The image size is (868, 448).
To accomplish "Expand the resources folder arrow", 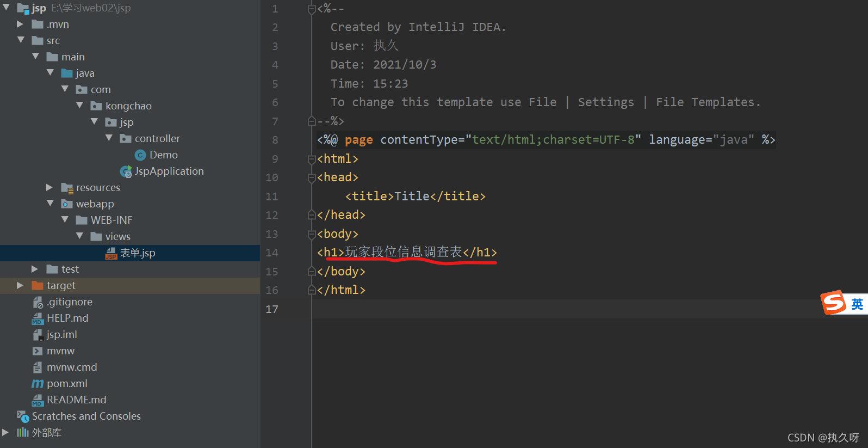I will click(x=49, y=188).
